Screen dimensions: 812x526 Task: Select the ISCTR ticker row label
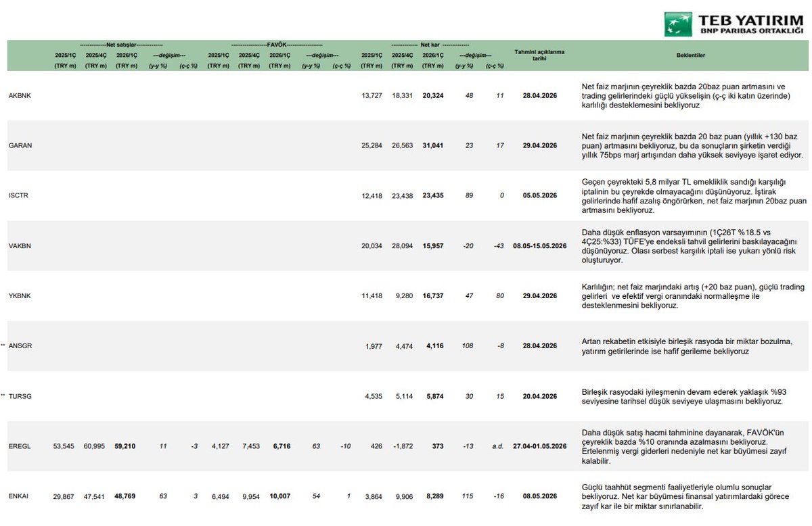[19, 195]
